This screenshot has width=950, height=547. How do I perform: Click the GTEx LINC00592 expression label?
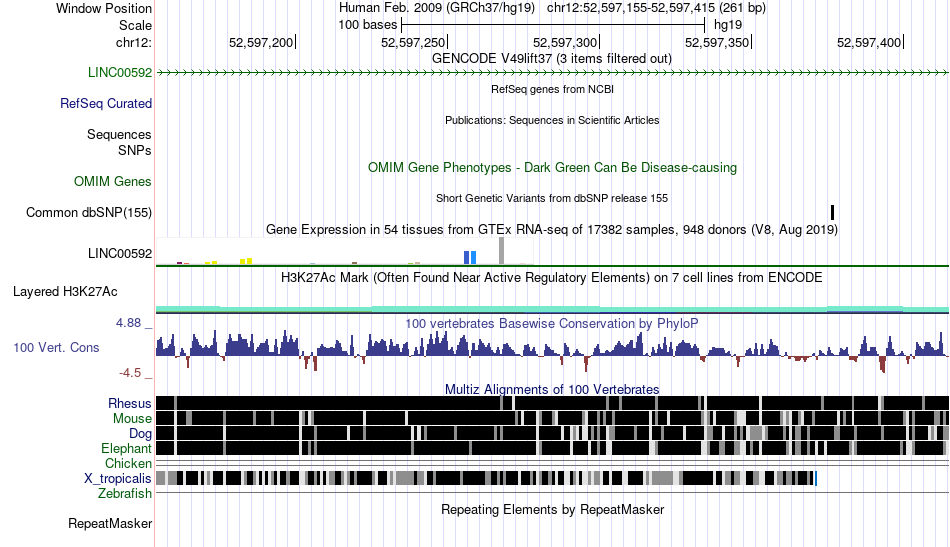pyautogui.click(x=119, y=254)
